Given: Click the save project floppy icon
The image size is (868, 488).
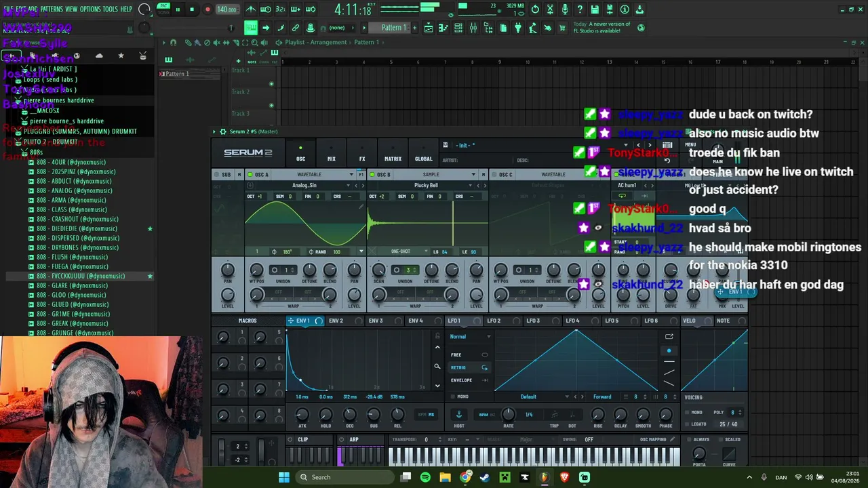Looking at the screenshot, I should [x=595, y=9].
